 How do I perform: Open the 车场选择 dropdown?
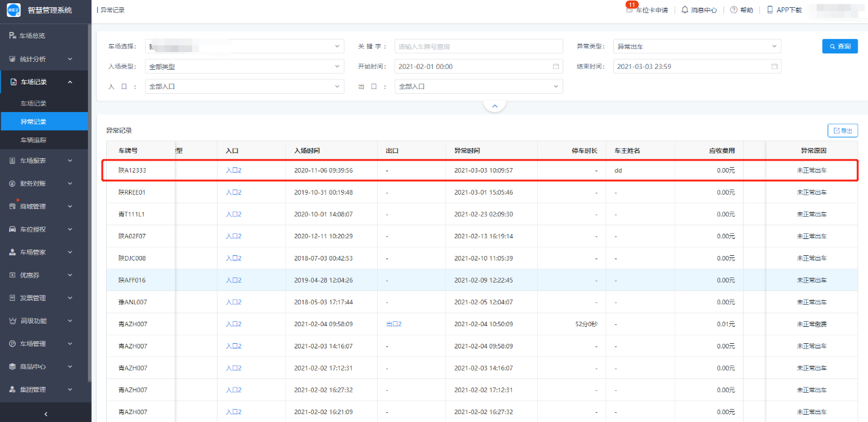[244, 46]
